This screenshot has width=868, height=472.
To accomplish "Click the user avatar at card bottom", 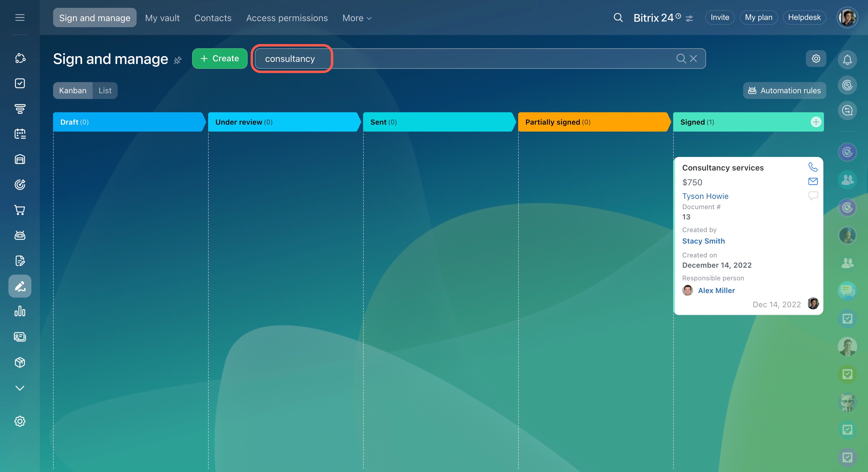I will tap(813, 303).
